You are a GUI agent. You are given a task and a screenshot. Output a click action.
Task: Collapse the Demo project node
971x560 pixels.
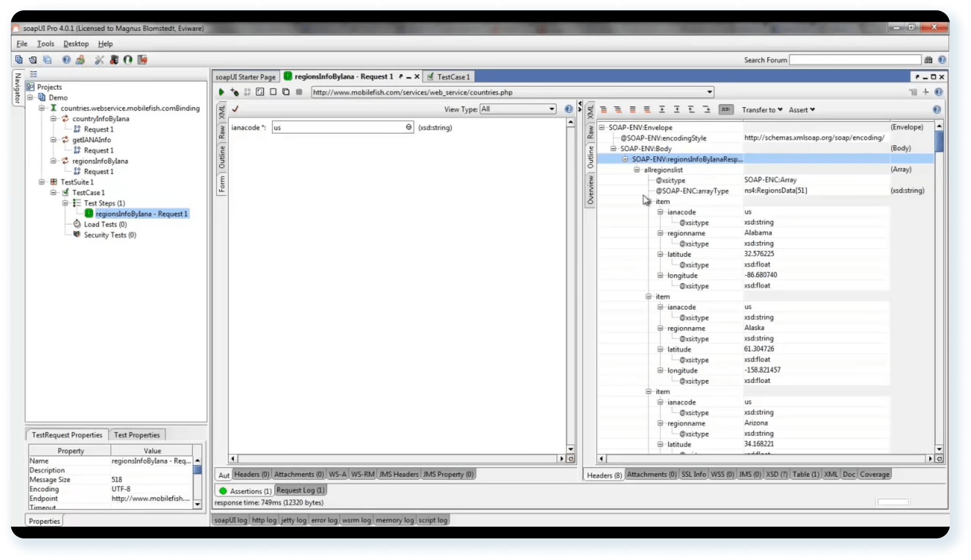point(30,97)
